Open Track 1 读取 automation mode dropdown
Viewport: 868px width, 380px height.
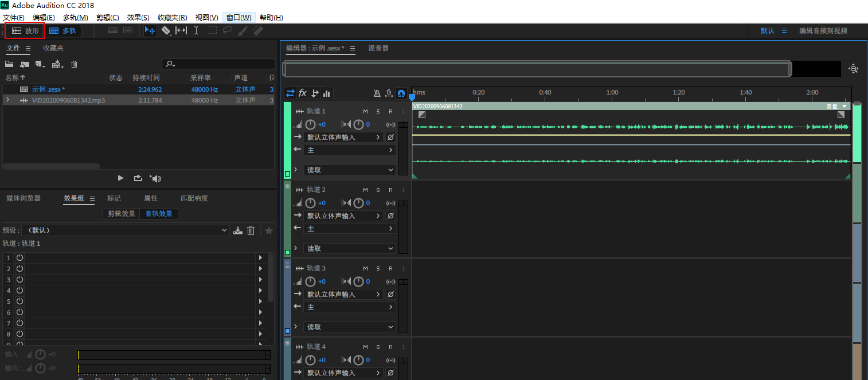click(x=350, y=170)
